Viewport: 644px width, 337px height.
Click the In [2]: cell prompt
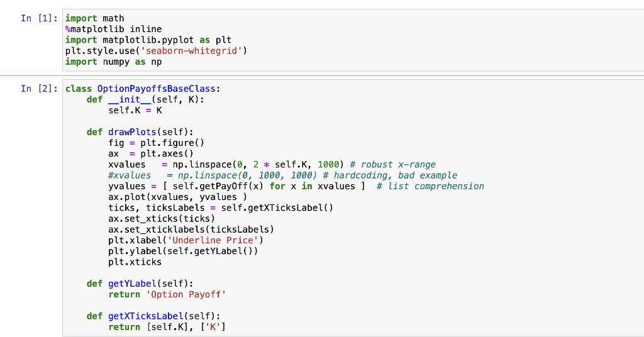[x=40, y=89]
